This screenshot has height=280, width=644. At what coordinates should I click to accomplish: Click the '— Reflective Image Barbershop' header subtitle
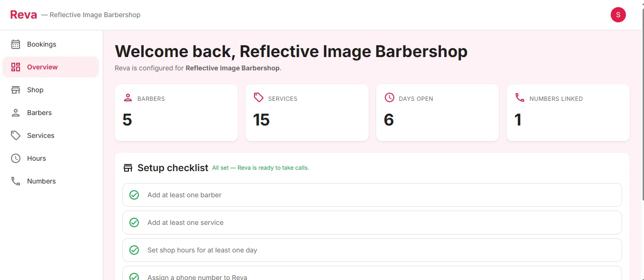tap(91, 15)
